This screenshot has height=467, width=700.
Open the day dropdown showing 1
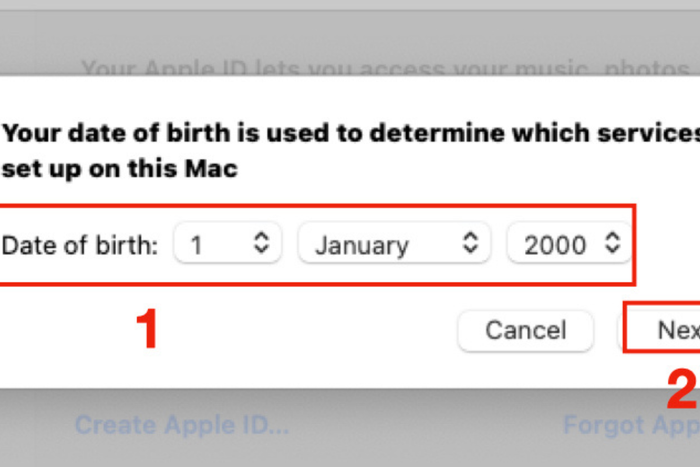click(228, 244)
